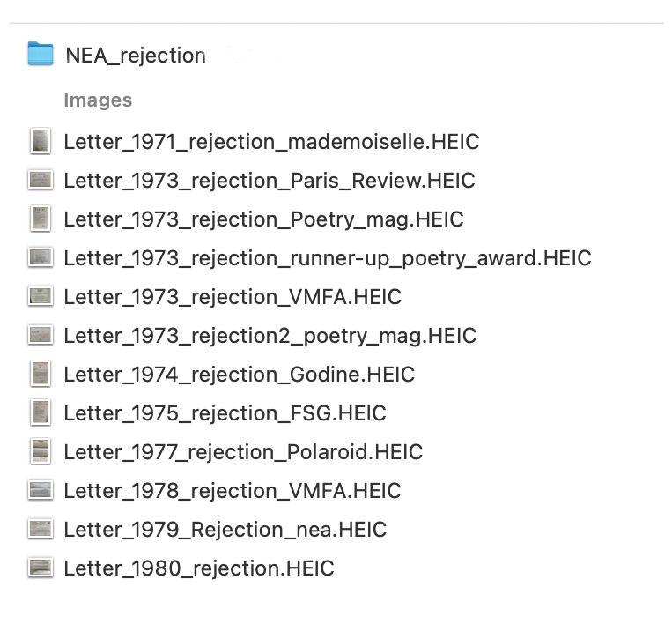Click thumbnail icon of runner-up_poetry_award letter
This screenshot has height=639, width=672.
coord(41,257)
